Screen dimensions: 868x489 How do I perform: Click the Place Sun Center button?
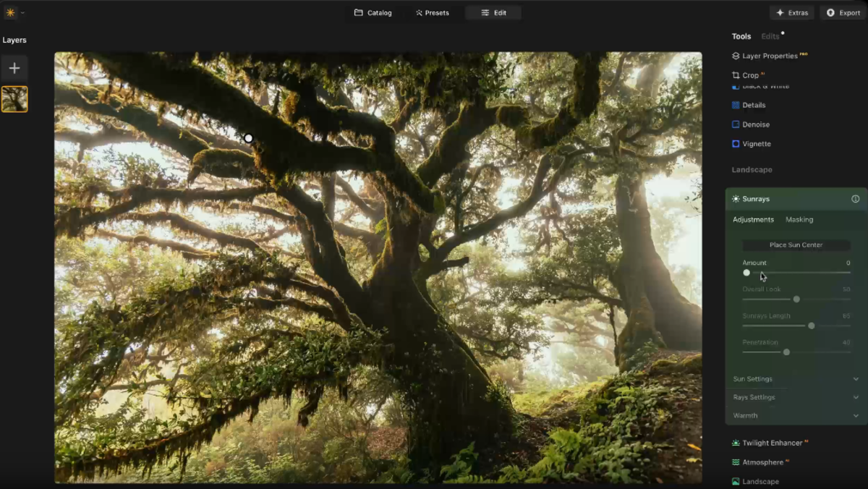pyautogui.click(x=796, y=245)
